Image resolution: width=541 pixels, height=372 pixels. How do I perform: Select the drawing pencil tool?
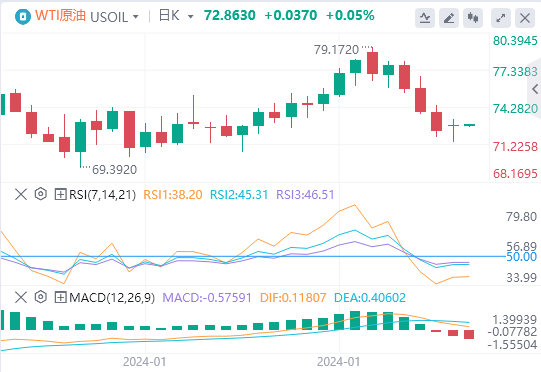449,18
